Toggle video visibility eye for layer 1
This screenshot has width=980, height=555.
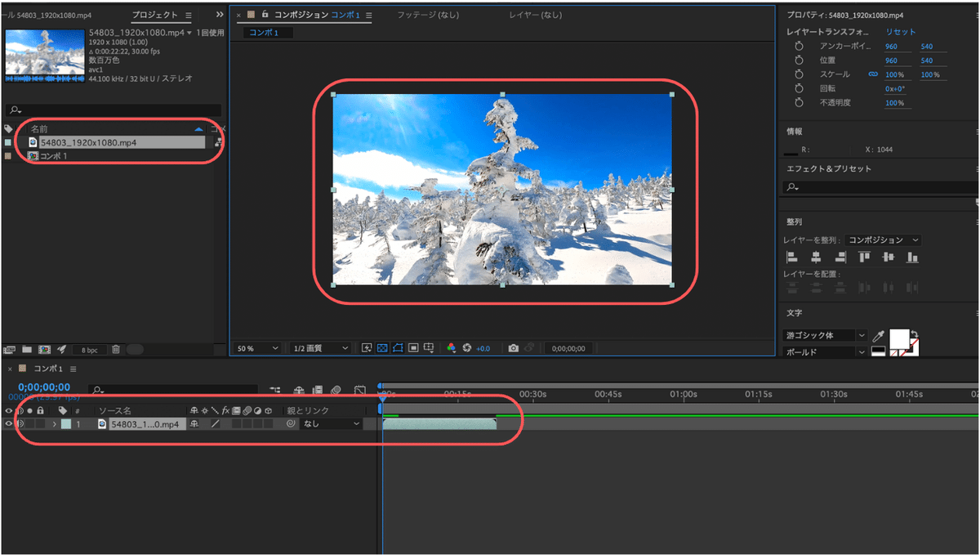(x=9, y=423)
